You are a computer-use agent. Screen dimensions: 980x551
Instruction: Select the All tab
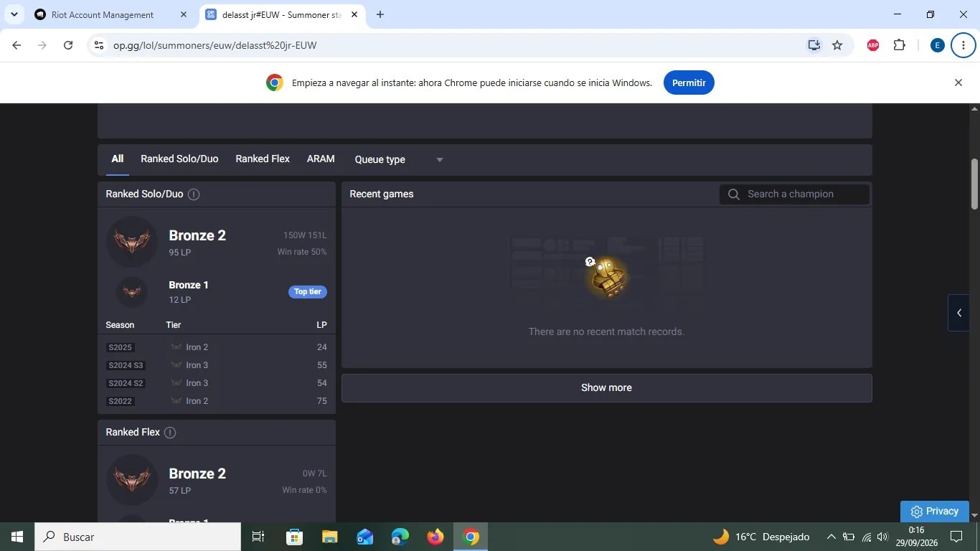118,159
